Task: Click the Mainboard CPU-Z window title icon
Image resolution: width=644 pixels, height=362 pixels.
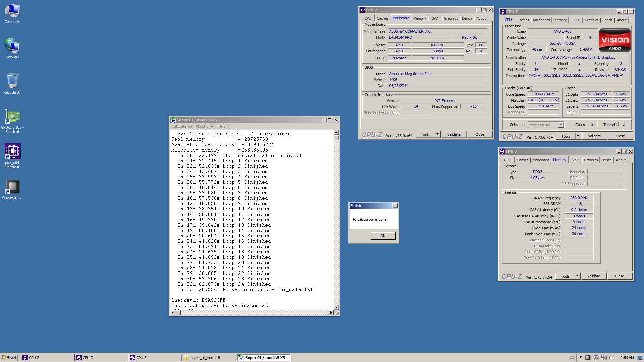Action: tap(362, 10)
